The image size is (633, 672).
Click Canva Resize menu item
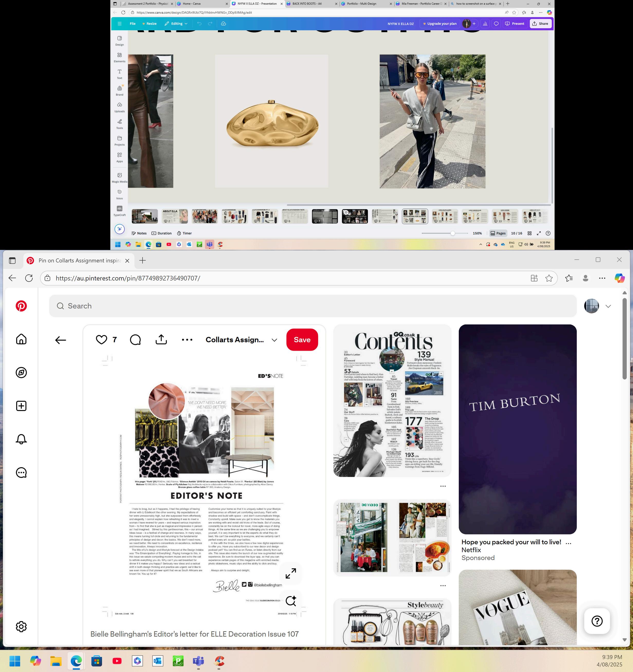[149, 24]
